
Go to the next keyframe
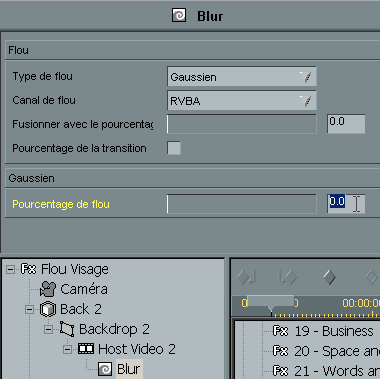[x=287, y=277]
